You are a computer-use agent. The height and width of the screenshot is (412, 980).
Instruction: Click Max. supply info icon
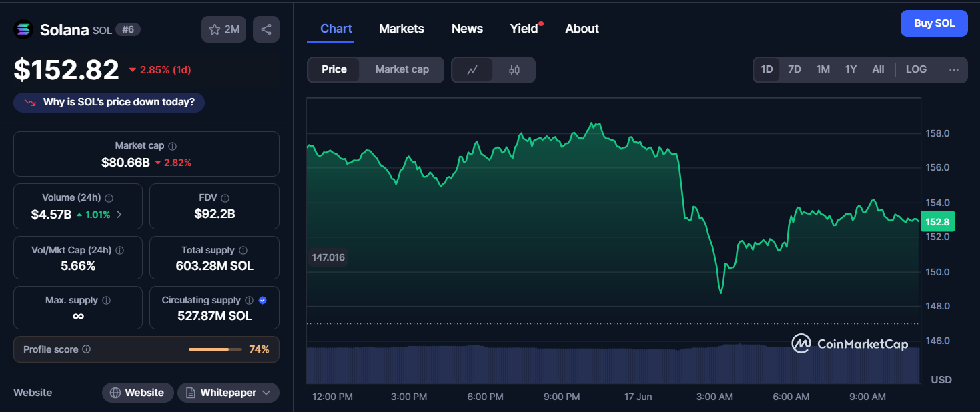(x=107, y=301)
